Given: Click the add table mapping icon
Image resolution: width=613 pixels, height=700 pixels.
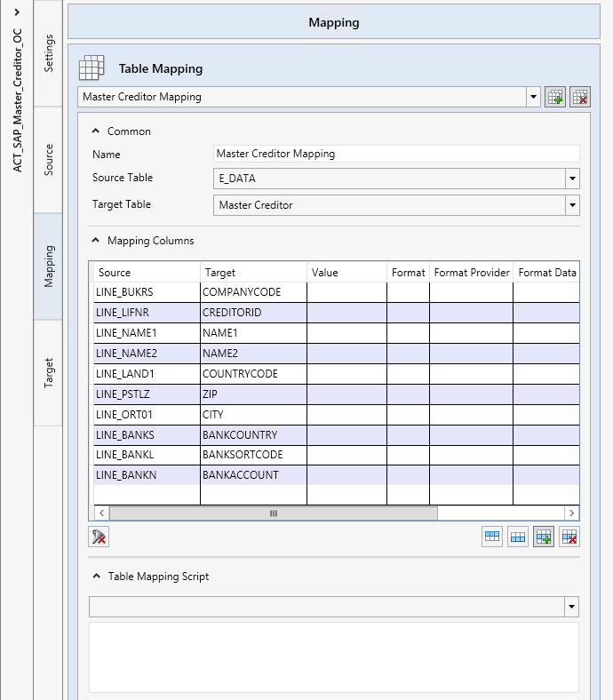Looking at the screenshot, I should click(x=556, y=98).
